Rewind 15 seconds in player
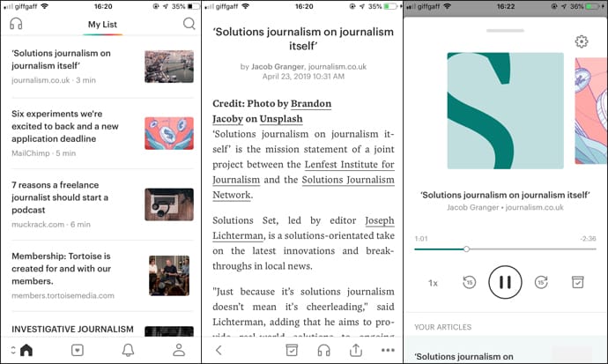The height and width of the screenshot is (364, 608). point(469,282)
